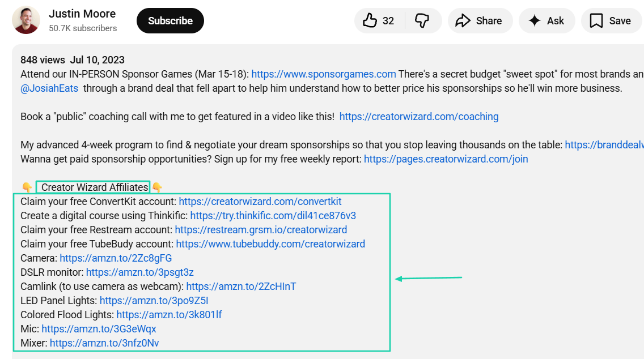Open the restream.grsm.io/creatorwizard link
Image resolution: width=644 pixels, height=359 pixels.
point(261,230)
